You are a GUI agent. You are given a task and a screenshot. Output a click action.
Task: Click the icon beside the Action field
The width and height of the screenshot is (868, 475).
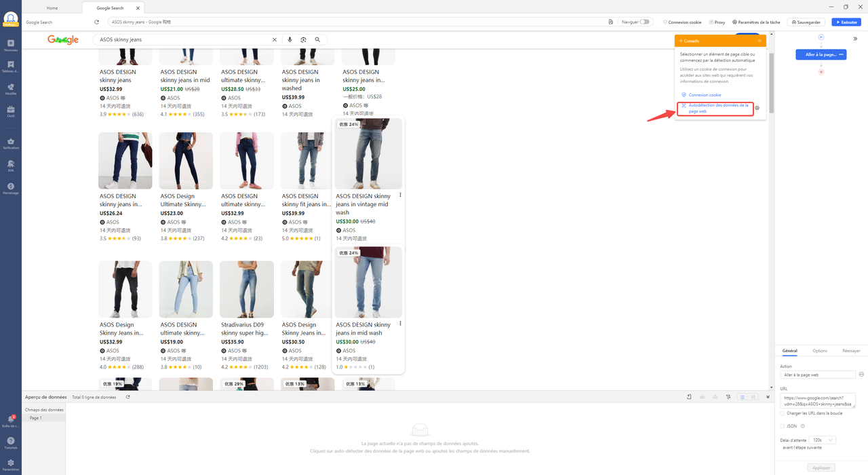[861, 374]
